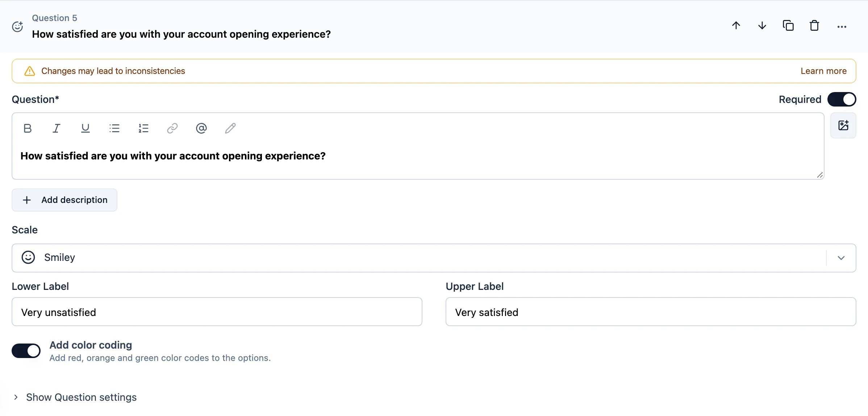Click the 'Required' label text
Viewport: 868px width, 416px height.
(x=800, y=99)
